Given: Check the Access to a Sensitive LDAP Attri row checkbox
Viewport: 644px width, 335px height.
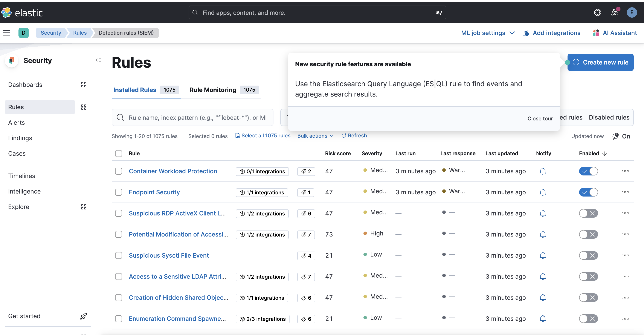Looking at the screenshot, I should point(119,277).
